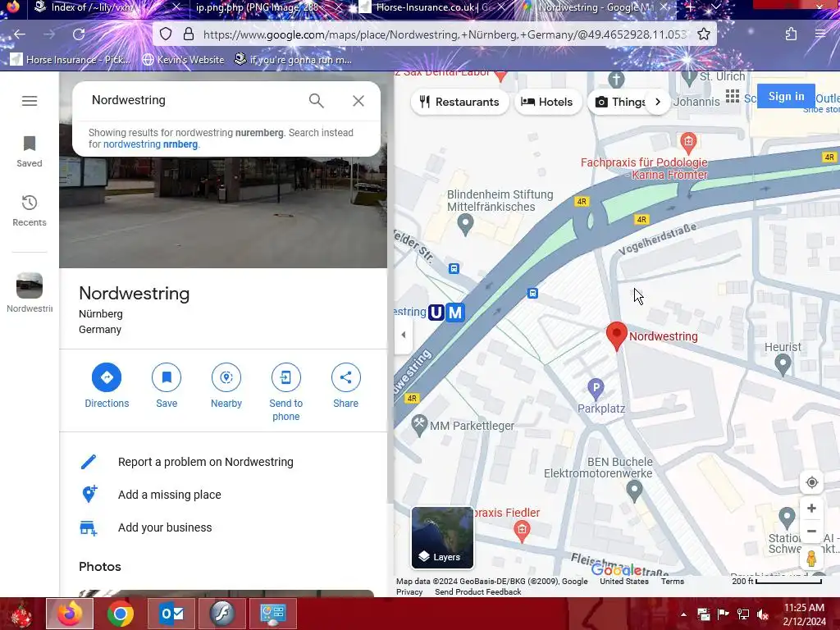Select the Heurist map marker
Image resolution: width=840 pixels, height=630 pixels.
tap(783, 365)
